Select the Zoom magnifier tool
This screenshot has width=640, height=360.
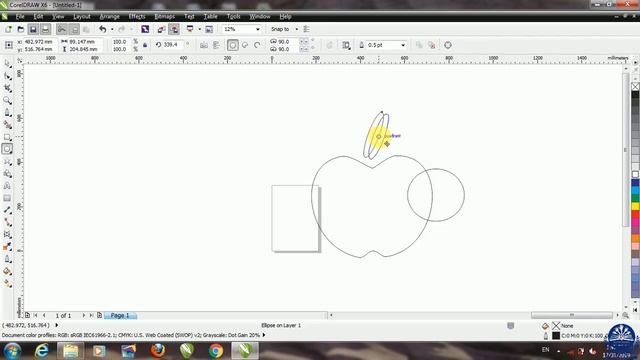[x=7, y=100]
